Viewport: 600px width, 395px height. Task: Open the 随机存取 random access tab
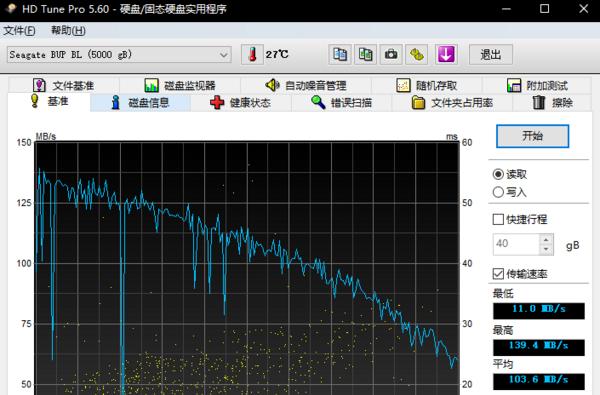click(x=427, y=85)
